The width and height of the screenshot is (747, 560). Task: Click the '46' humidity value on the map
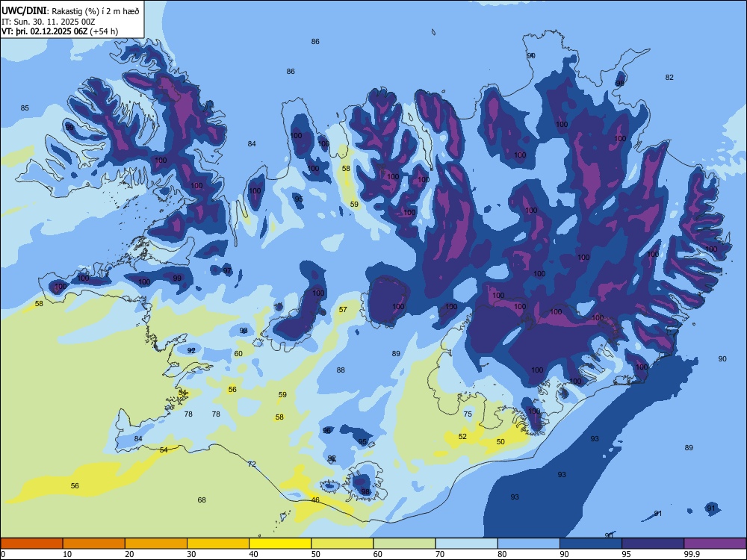click(x=315, y=500)
